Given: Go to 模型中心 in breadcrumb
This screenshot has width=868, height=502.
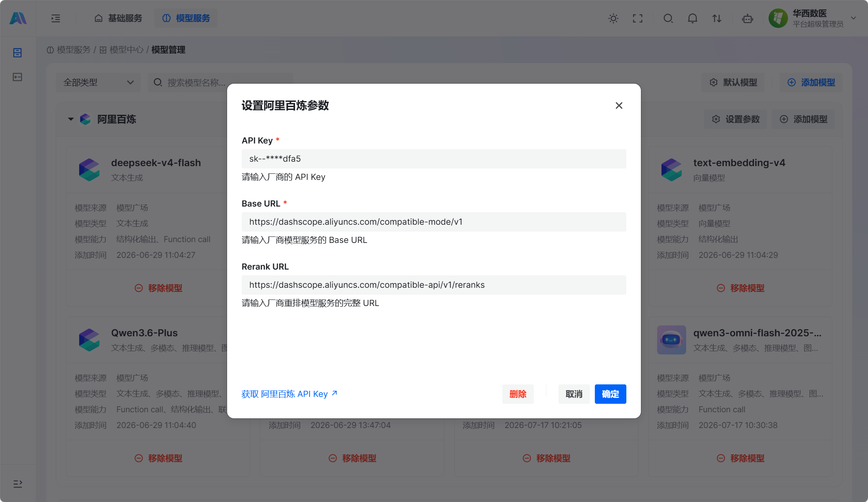Looking at the screenshot, I should tap(122, 50).
